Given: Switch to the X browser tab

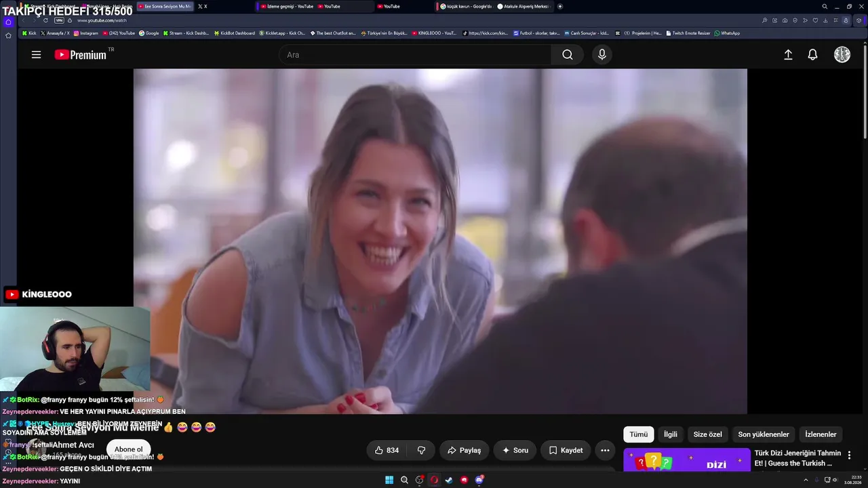Looking at the screenshot, I should point(202,6).
